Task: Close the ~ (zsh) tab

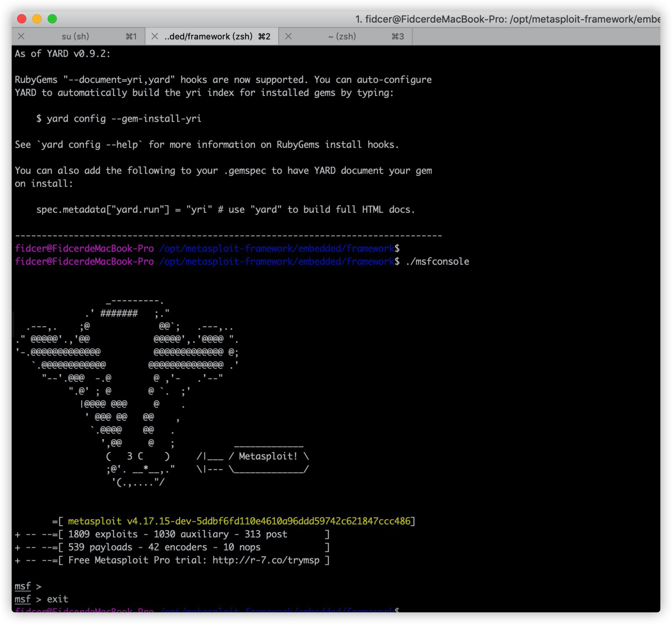Action: point(288,37)
